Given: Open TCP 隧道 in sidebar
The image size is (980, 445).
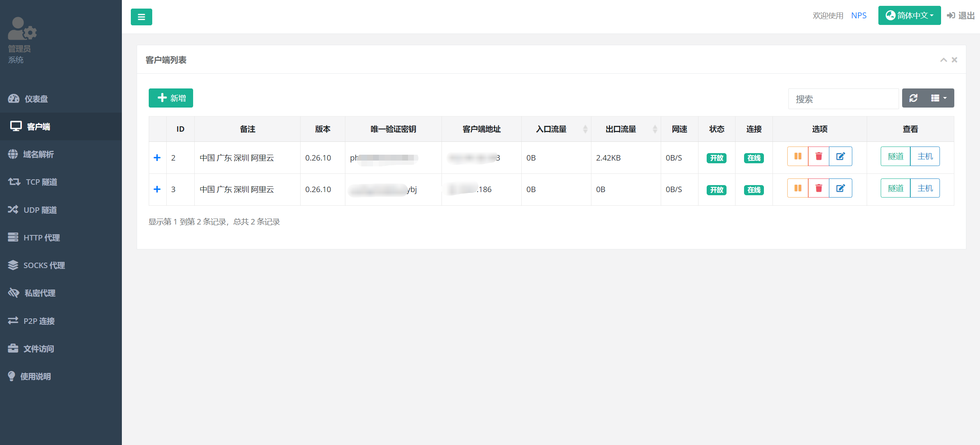Looking at the screenshot, I should point(41,182).
